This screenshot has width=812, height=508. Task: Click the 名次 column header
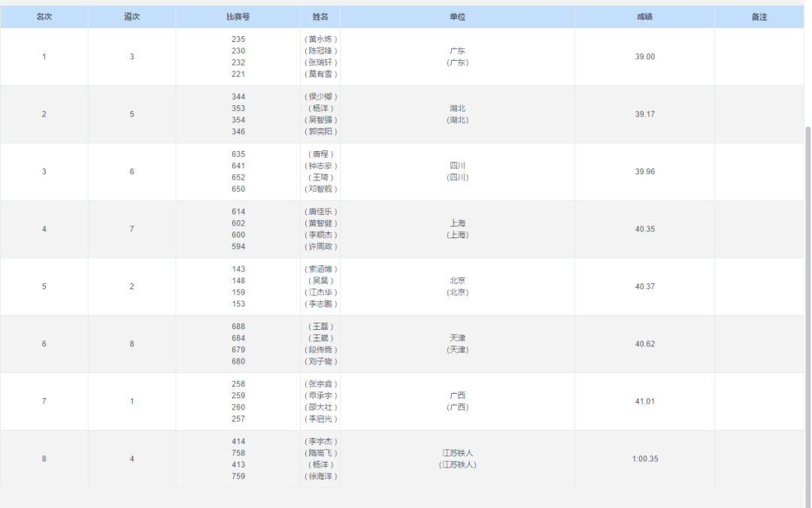44,17
